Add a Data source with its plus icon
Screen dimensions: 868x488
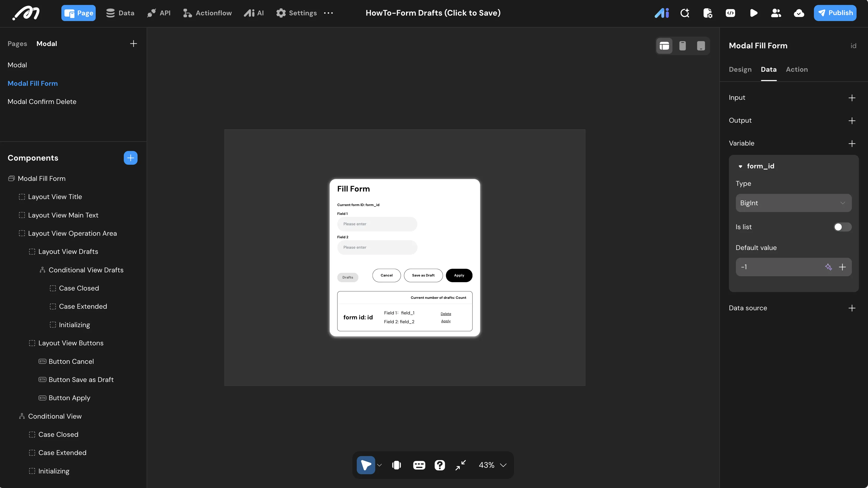coord(852,308)
